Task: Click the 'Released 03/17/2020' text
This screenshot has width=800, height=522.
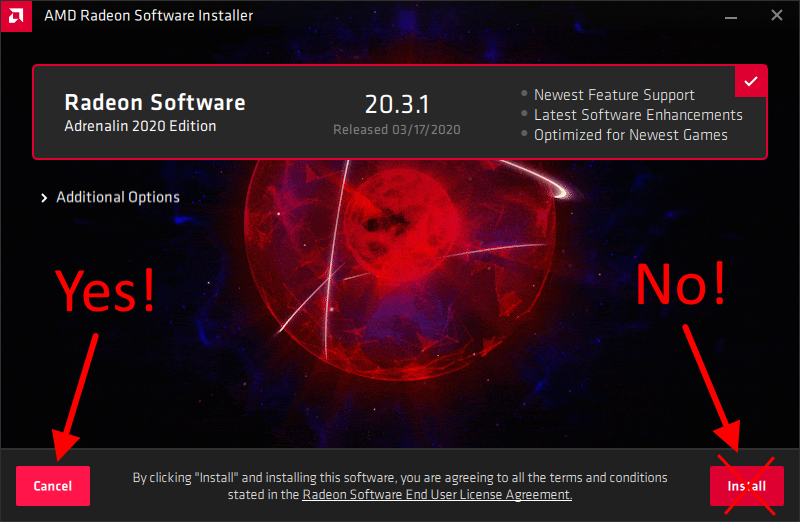Action: point(397,130)
